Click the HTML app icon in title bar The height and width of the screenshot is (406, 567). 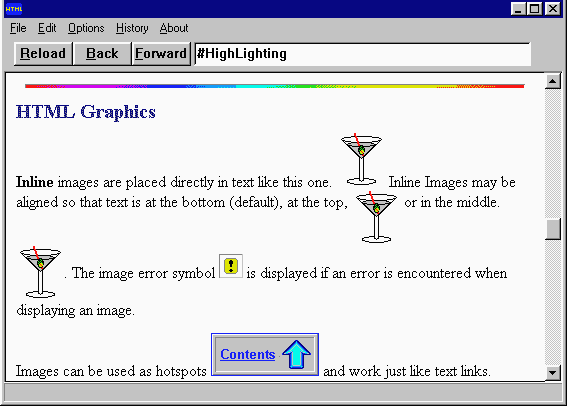click(x=14, y=9)
